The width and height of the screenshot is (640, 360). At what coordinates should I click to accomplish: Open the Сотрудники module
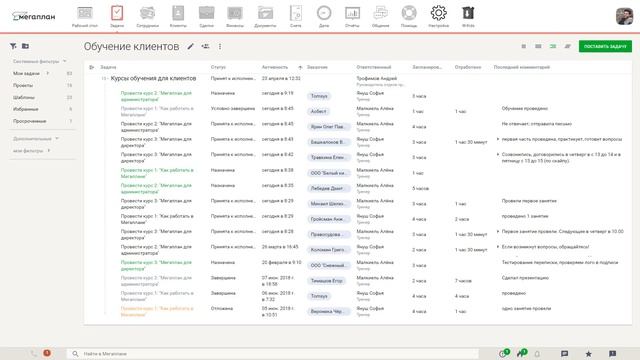[147, 16]
